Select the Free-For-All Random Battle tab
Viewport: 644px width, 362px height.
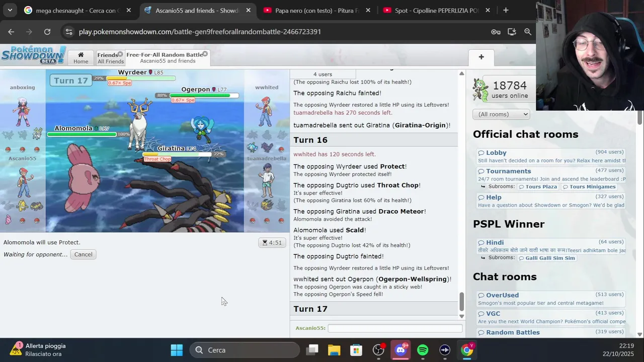coord(167,58)
